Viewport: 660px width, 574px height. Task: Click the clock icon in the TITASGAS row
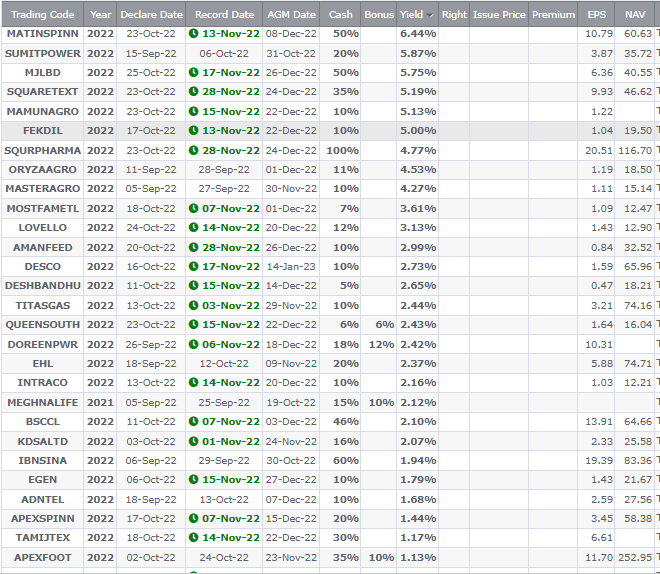(x=193, y=306)
